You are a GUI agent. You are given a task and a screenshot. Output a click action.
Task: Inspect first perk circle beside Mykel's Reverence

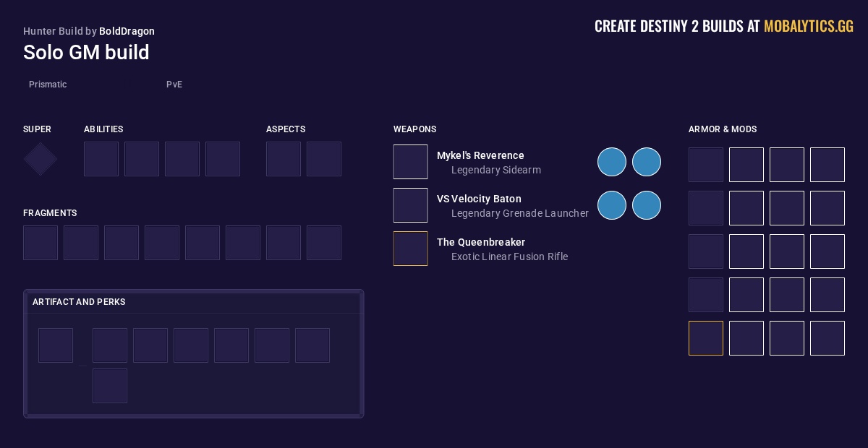(x=612, y=162)
